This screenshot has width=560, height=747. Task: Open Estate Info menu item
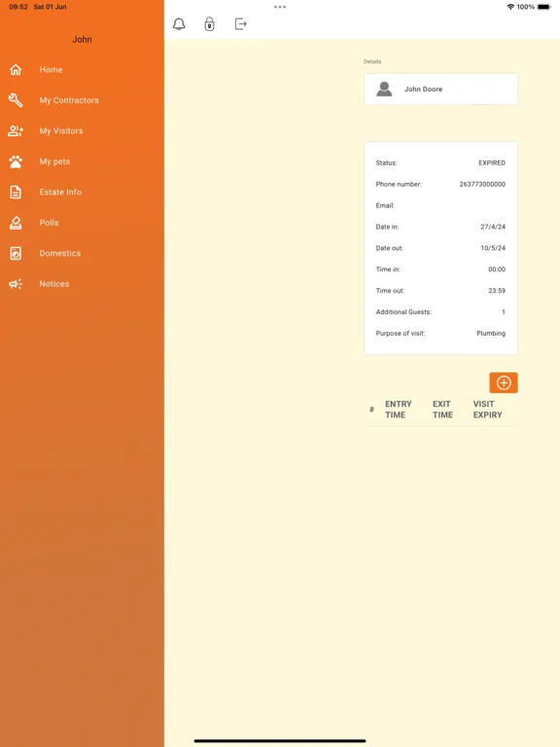(60, 192)
